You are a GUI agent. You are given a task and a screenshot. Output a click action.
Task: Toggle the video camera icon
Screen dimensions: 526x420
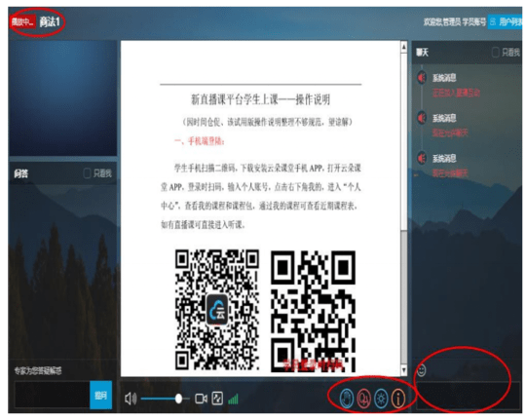pyautogui.click(x=201, y=399)
